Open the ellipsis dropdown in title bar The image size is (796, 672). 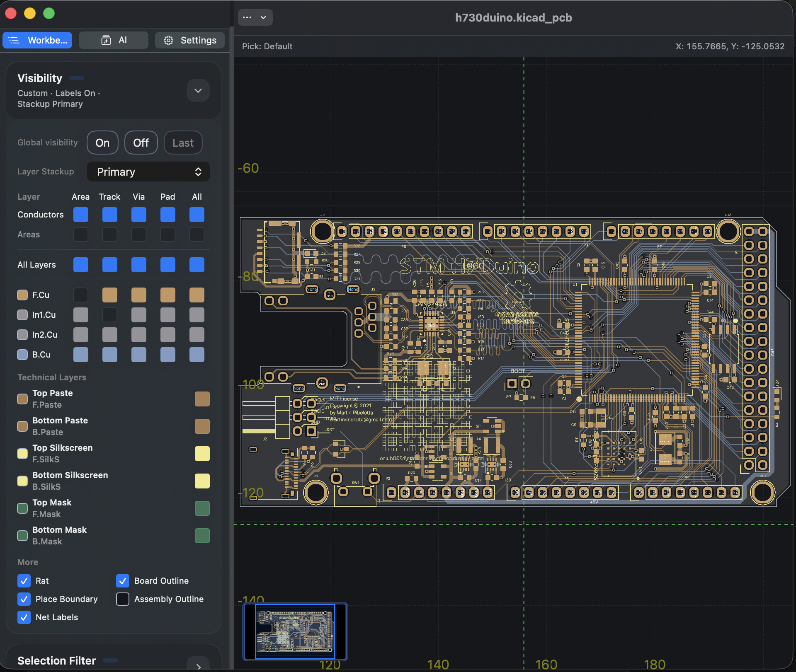point(255,17)
